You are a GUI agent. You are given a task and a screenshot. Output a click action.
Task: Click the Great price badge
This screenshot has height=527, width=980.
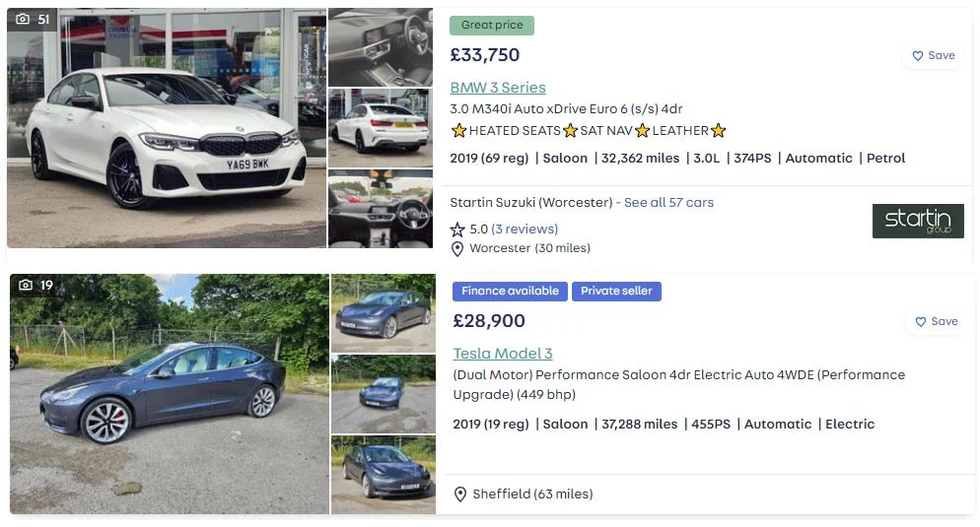pos(492,25)
